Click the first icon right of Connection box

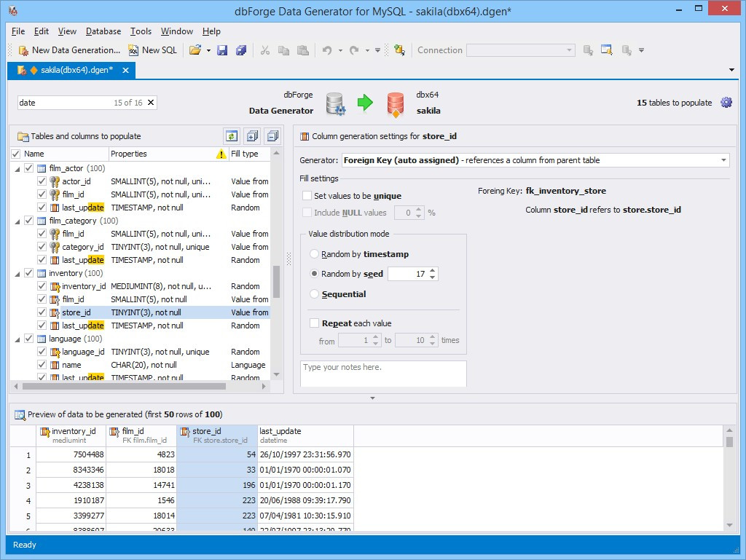tap(588, 50)
